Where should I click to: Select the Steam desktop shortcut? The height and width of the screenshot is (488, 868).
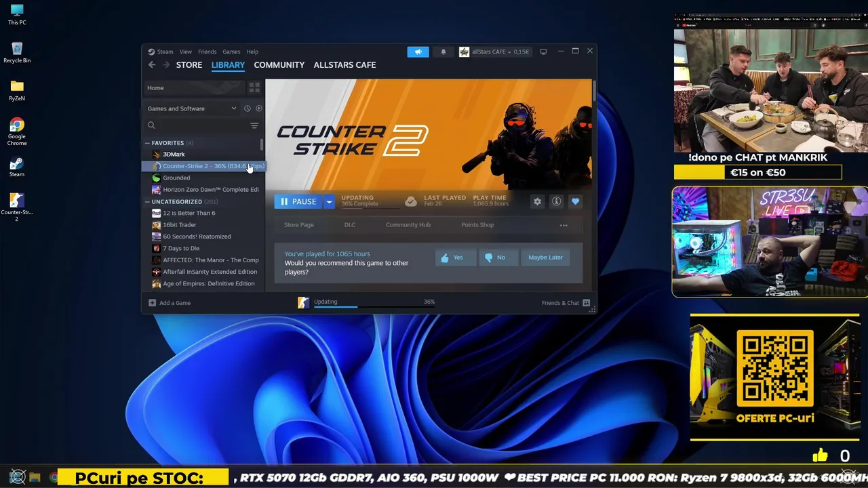click(17, 167)
